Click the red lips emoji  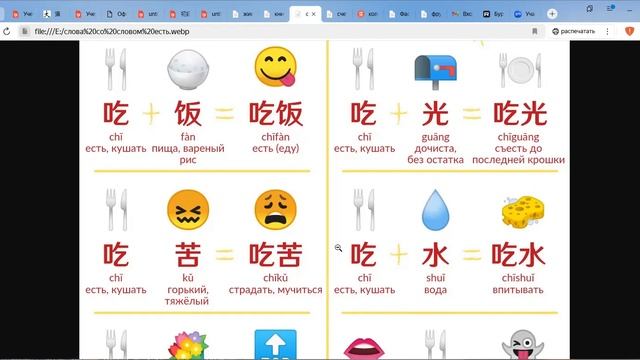click(x=364, y=348)
